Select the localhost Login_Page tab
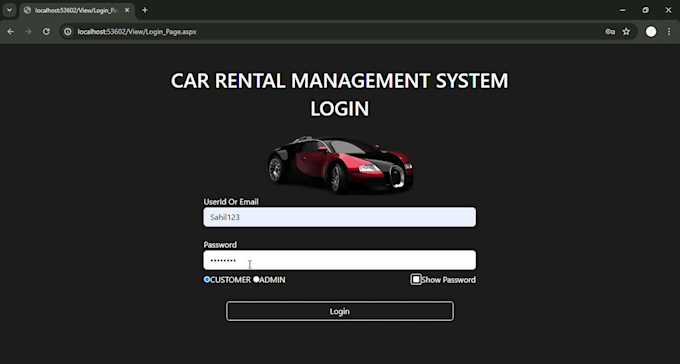The image size is (680, 364). [x=77, y=10]
